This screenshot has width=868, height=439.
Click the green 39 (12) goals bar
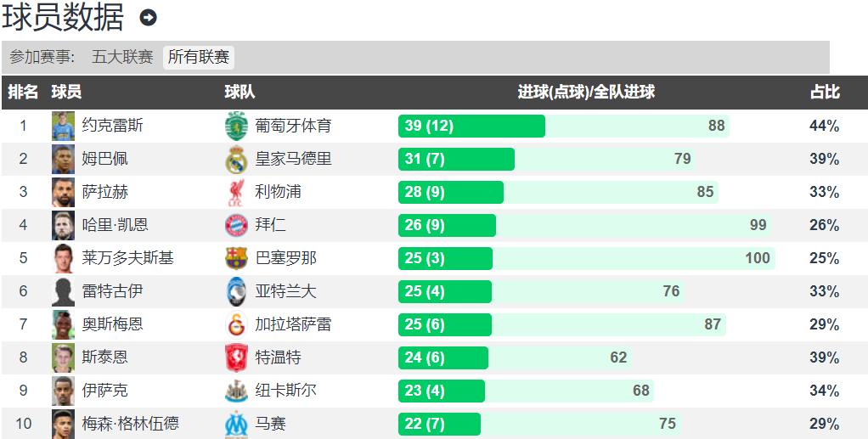click(x=471, y=127)
